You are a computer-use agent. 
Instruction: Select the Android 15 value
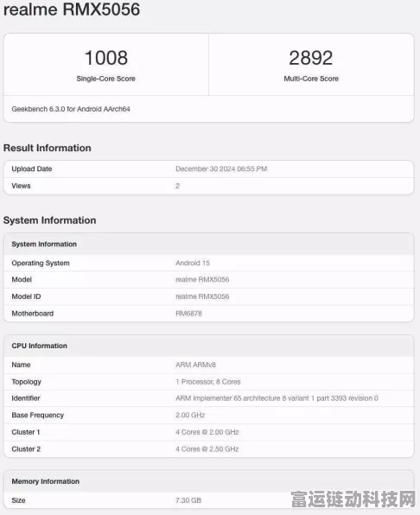point(193,263)
